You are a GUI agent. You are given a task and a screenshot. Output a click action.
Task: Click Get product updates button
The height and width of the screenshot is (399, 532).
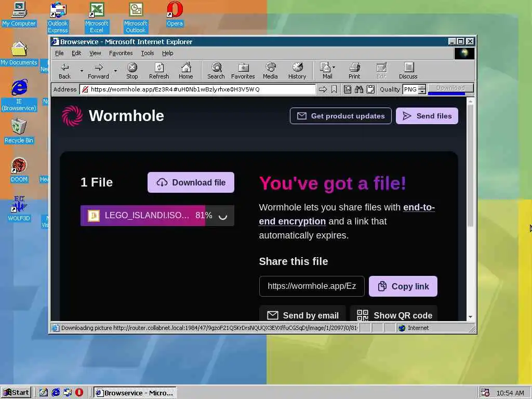click(341, 116)
